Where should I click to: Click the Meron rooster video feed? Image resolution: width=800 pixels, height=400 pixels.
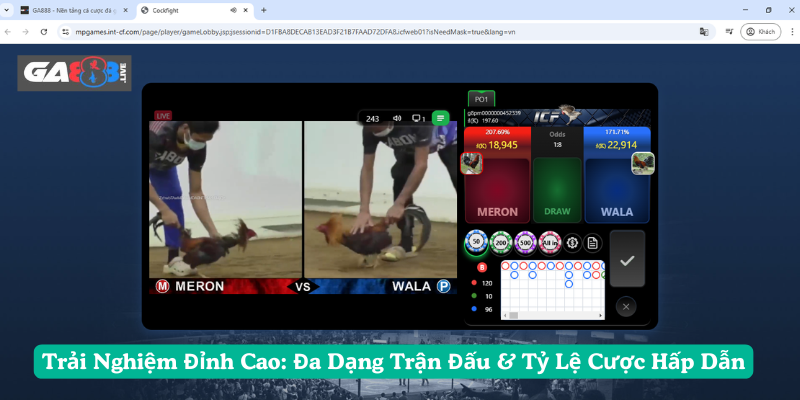coord(226,199)
